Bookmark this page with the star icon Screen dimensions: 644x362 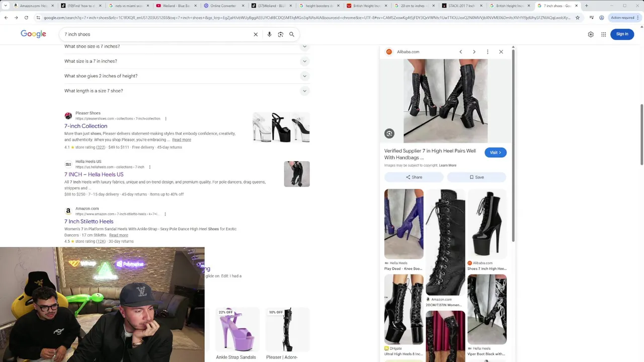click(578, 18)
